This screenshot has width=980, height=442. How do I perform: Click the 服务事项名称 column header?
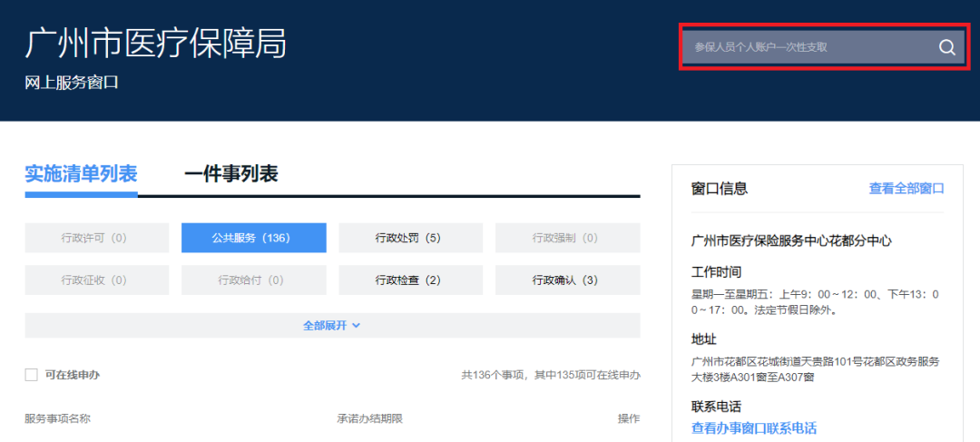[x=57, y=418]
